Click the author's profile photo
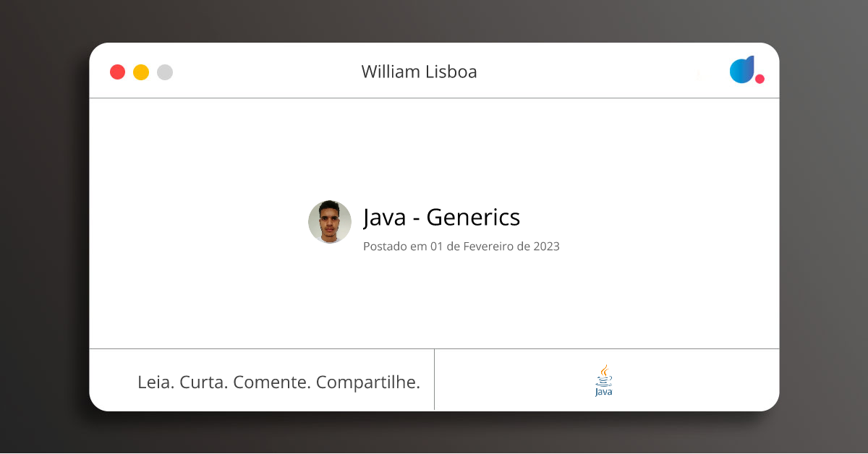 (329, 221)
